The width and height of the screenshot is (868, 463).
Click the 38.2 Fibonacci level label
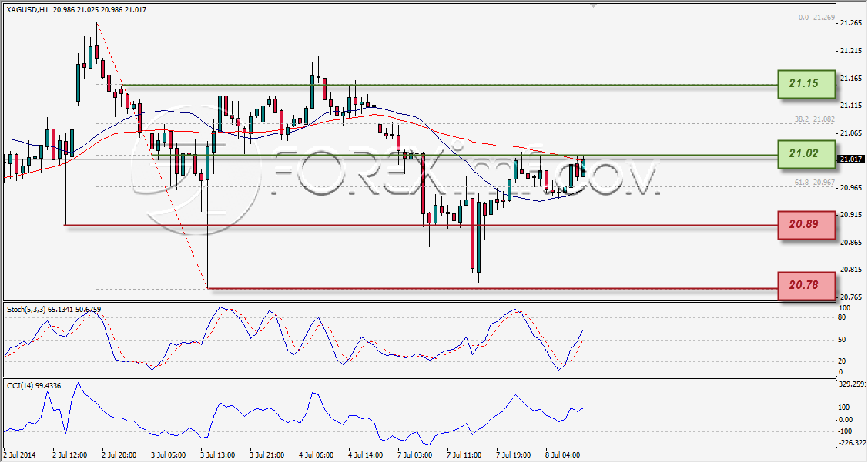pyautogui.click(x=814, y=119)
